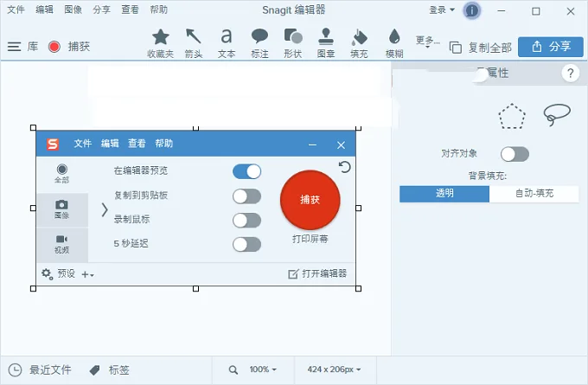Click the reset undo arrow in capture window
Screen dimensions: 588x385
[344, 167]
